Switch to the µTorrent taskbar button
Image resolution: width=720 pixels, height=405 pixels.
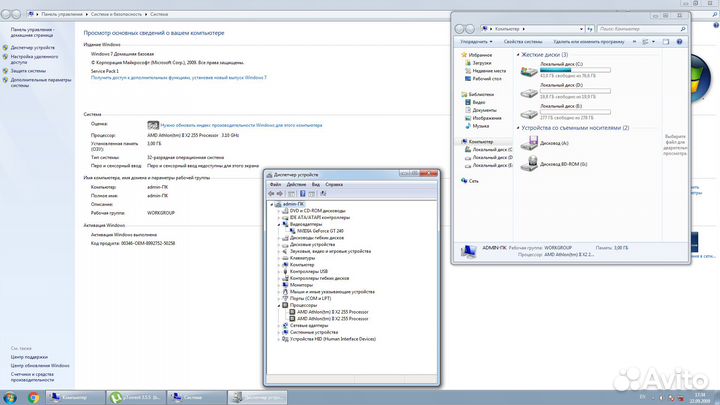coord(136,398)
